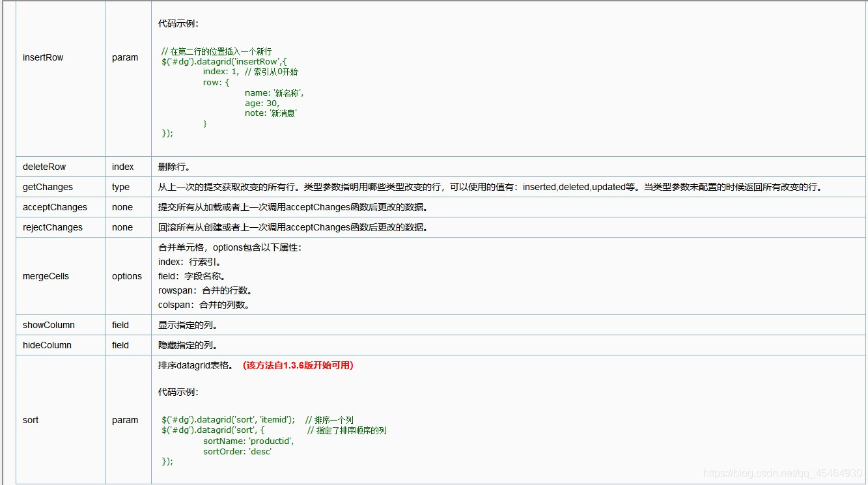Click the param parameter of insertRow
868x485 pixels.
tap(125, 57)
